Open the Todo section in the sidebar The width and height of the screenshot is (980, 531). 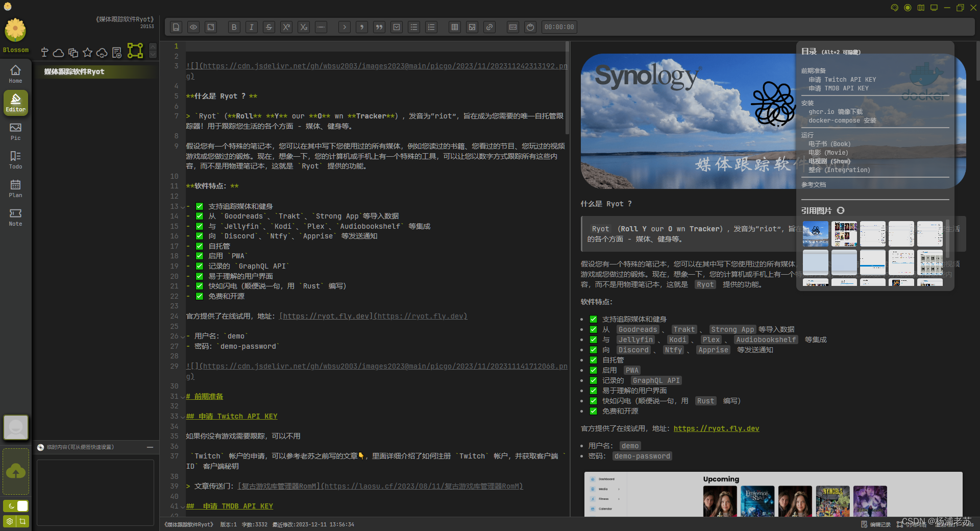click(16, 160)
